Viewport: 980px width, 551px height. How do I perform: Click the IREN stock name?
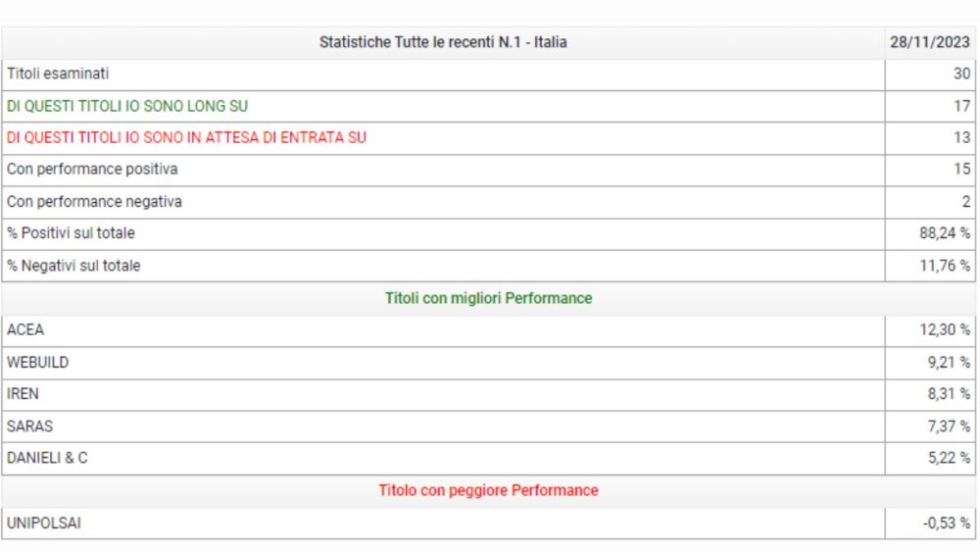(24, 394)
